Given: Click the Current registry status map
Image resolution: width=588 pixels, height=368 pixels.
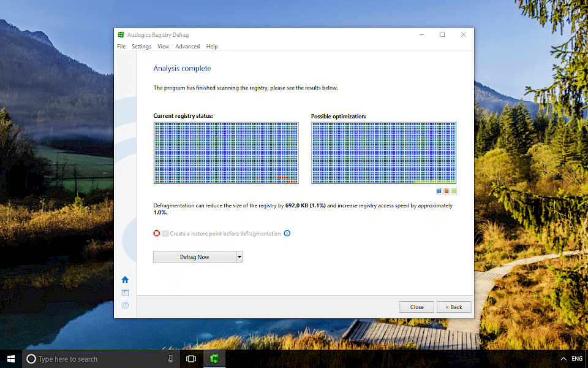Looking at the screenshot, I should pyautogui.click(x=226, y=153).
